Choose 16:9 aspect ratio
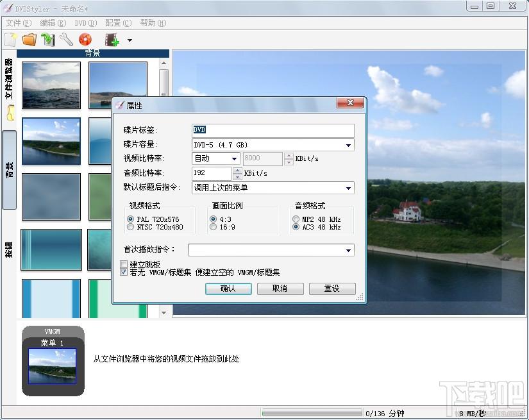Image resolution: width=529 pixels, height=420 pixels. coord(214,228)
